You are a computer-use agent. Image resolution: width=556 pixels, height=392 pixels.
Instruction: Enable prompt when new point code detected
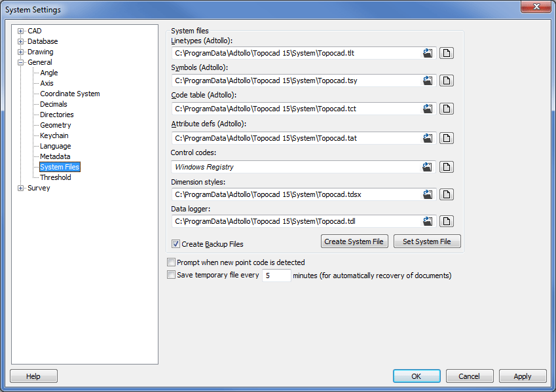(x=172, y=262)
